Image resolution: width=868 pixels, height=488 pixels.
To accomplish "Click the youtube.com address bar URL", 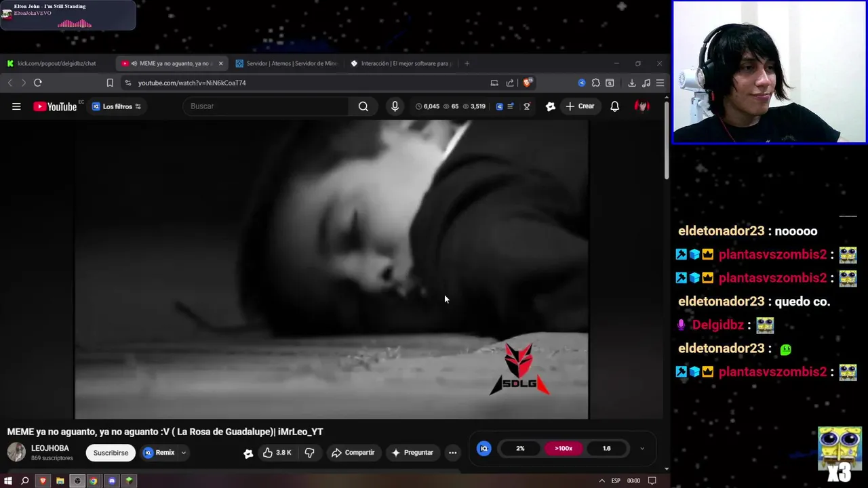I will (192, 83).
